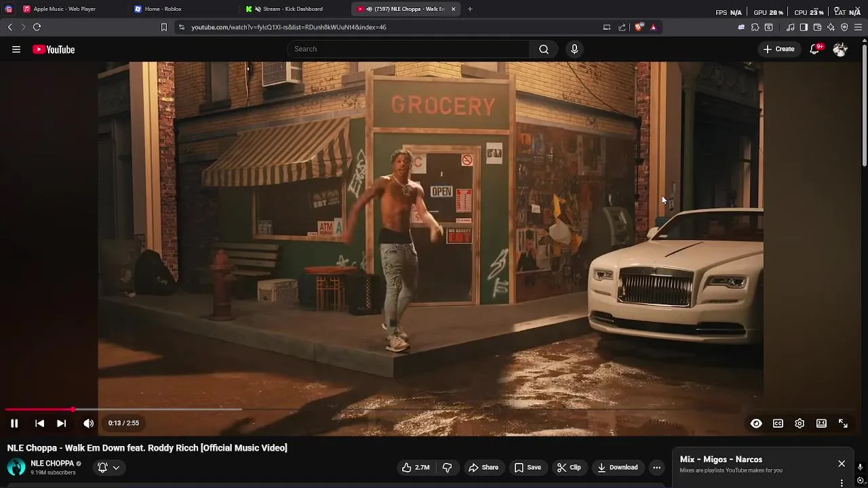
Task: Go to the YouTube home logo
Action: (54, 49)
